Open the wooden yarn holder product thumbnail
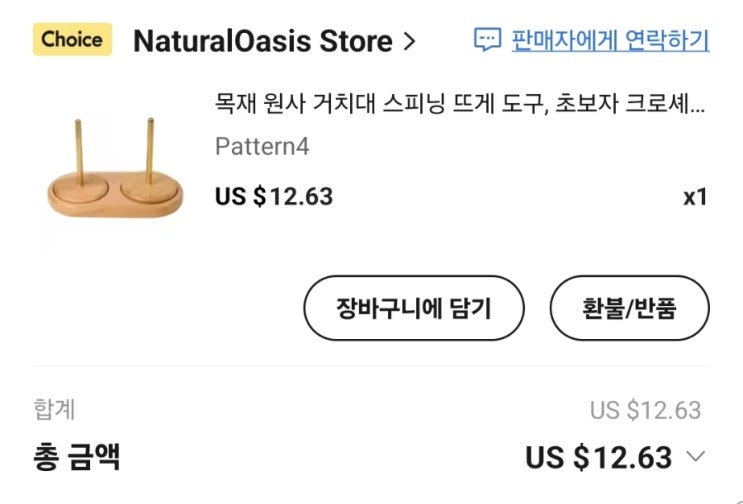This screenshot has height=504, width=743. 116,166
